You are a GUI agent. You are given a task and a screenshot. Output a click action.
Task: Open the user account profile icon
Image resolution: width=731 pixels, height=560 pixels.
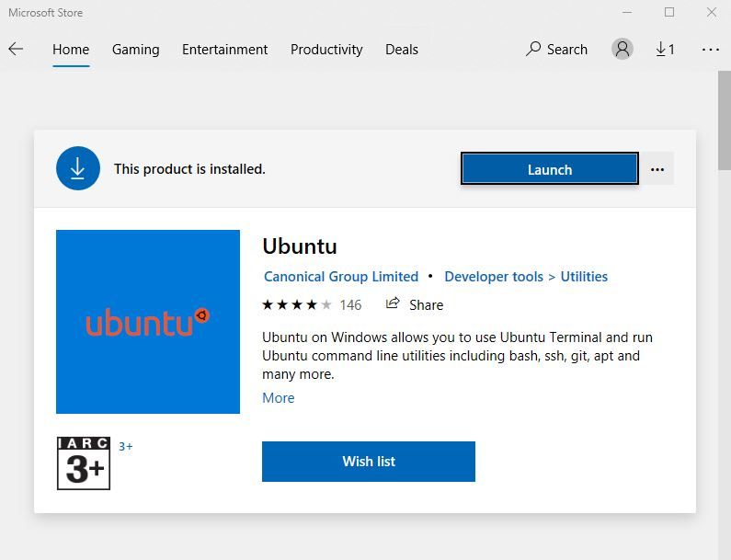(x=622, y=50)
